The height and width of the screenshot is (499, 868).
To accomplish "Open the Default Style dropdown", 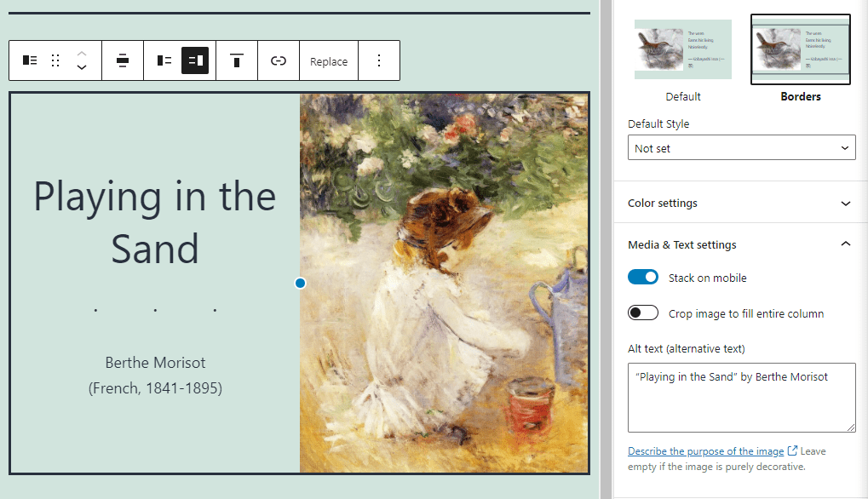I will pos(741,148).
